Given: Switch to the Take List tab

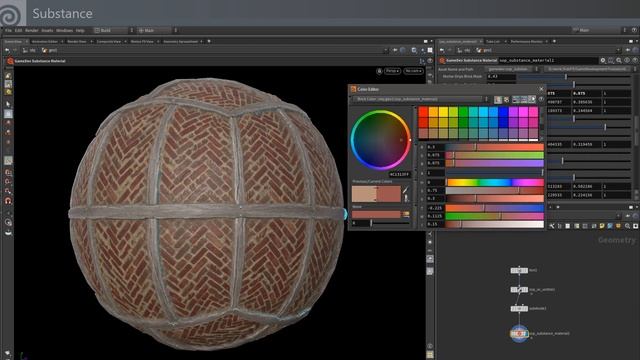Looking at the screenshot, I should tap(493, 42).
